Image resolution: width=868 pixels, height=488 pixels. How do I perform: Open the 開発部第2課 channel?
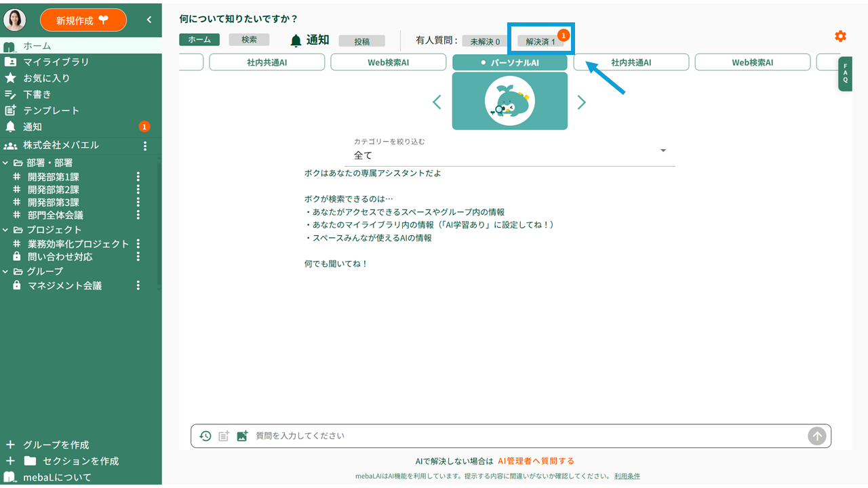(54, 190)
